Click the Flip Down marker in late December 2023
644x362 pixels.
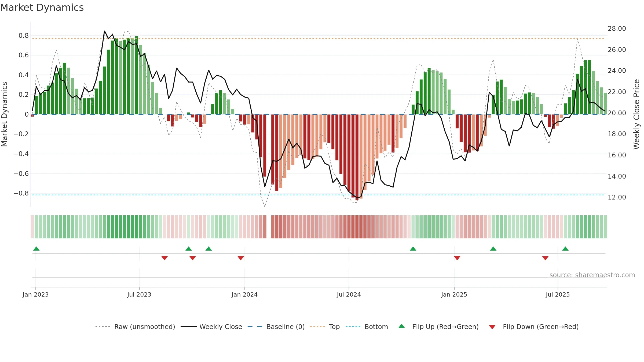coord(241,258)
